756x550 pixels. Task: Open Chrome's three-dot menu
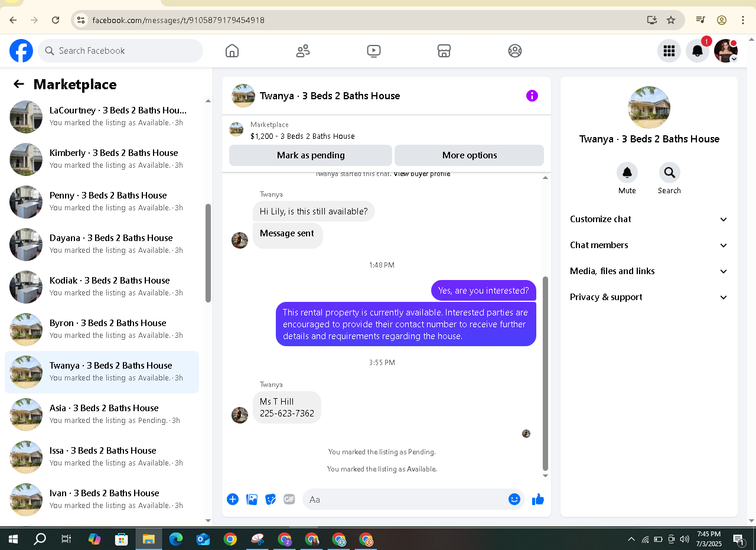pyautogui.click(x=743, y=20)
